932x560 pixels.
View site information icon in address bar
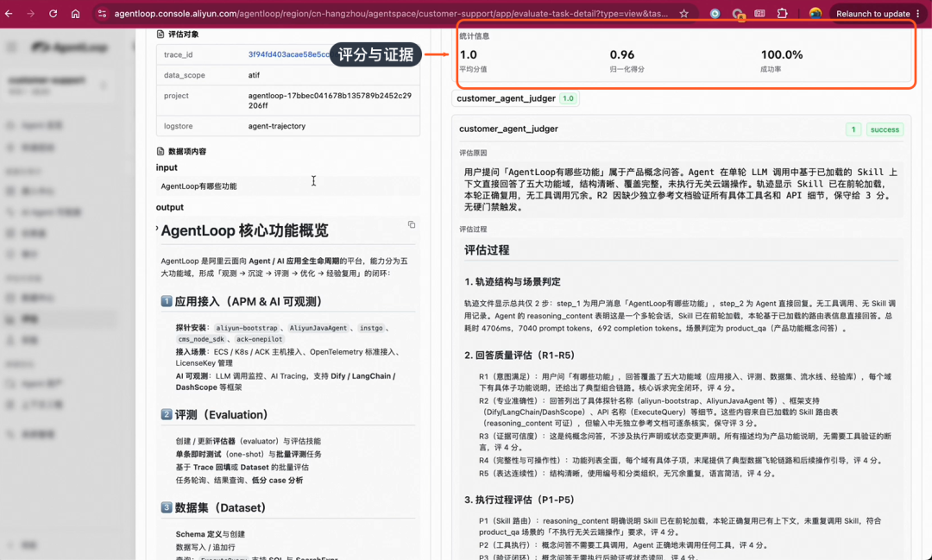pos(102,13)
